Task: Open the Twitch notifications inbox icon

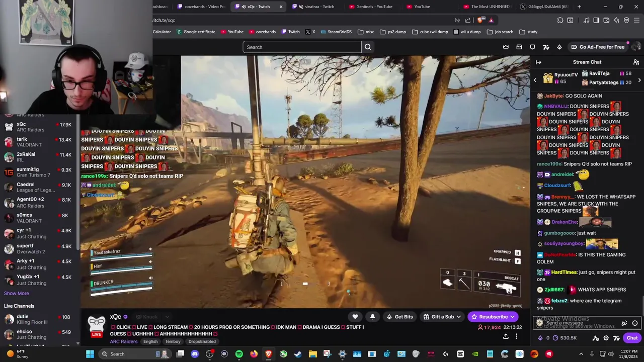Action: (519, 47)
